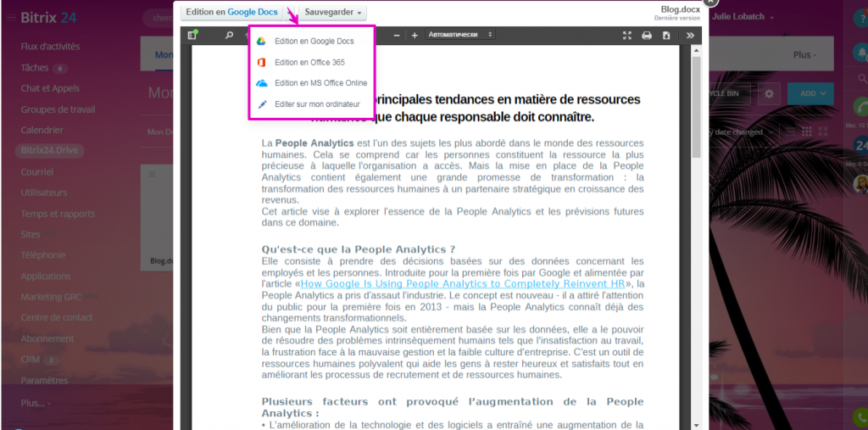This screenshot has width=868, height=430.
Task: Expand the Plus tab dropdown at right
Action: tap(804, 55)
